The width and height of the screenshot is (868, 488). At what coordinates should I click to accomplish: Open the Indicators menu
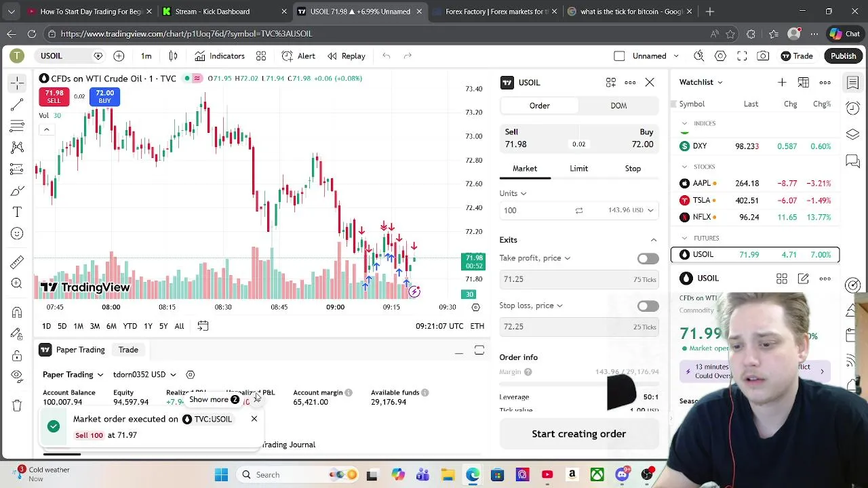(219, 56)
